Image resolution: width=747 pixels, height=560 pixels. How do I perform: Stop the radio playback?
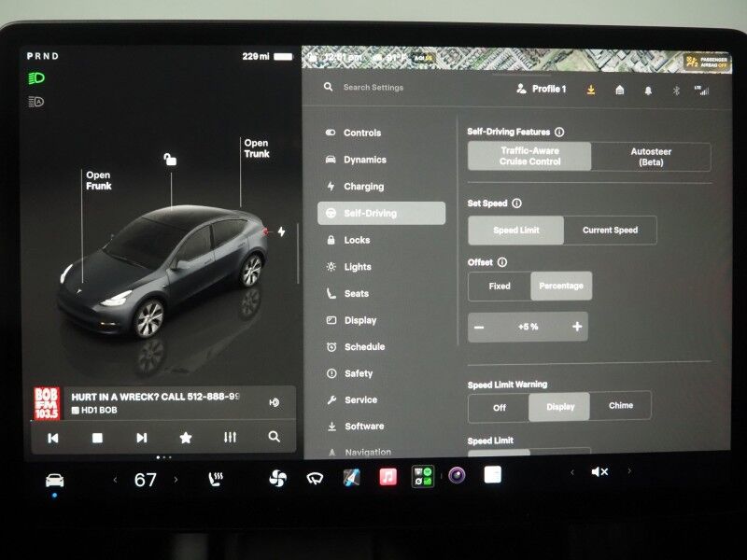[x=97, y=438]
